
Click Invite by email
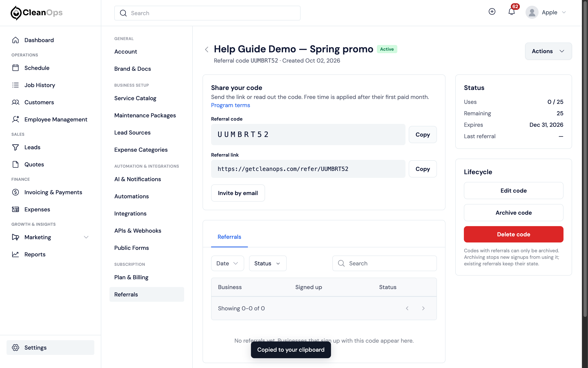coord(238,193)
